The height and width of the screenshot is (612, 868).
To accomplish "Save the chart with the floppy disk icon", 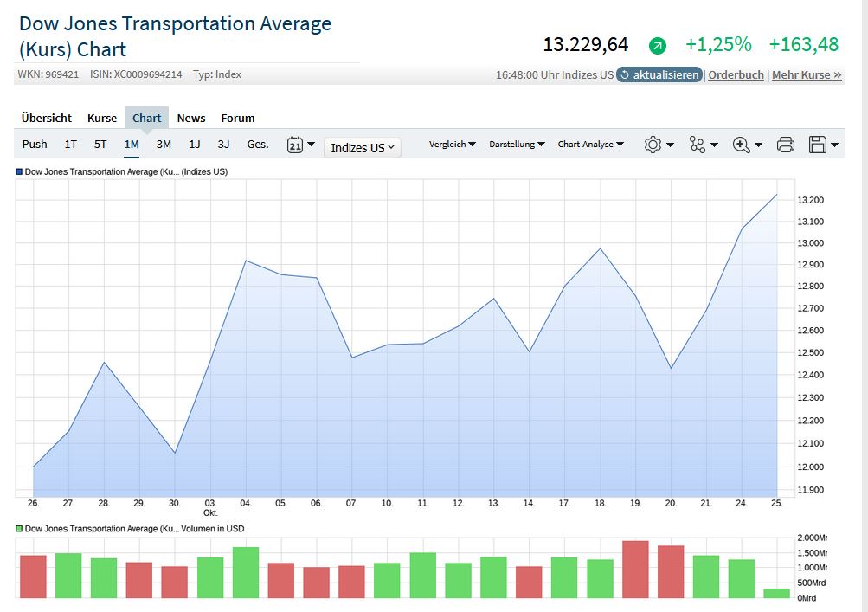I will (818, 145).
